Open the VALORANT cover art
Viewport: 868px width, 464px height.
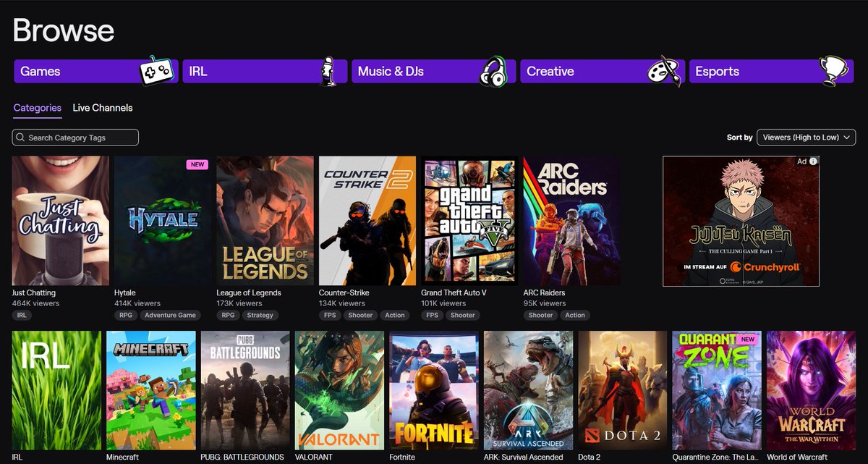coord(340,391)
